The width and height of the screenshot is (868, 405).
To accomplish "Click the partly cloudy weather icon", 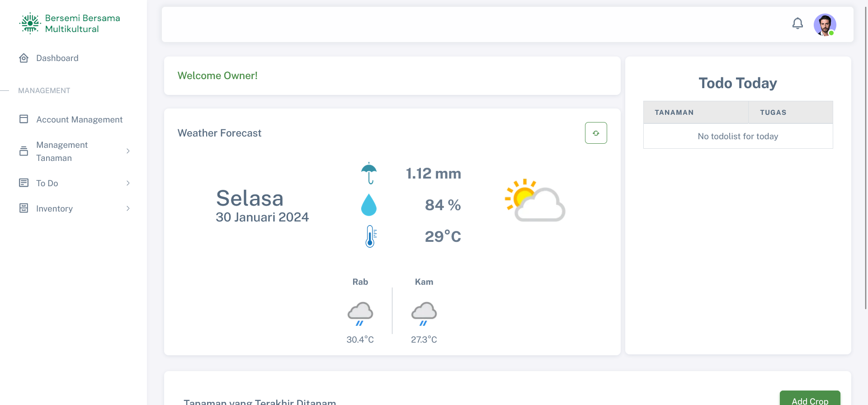I will (x=535, y=201).
